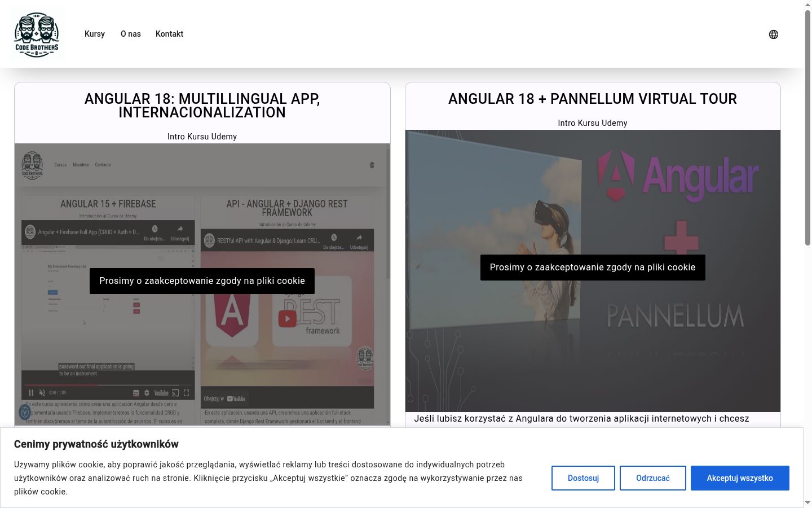Open the language globe selector
Screen dimensions: 812x508
click(774, 34)
